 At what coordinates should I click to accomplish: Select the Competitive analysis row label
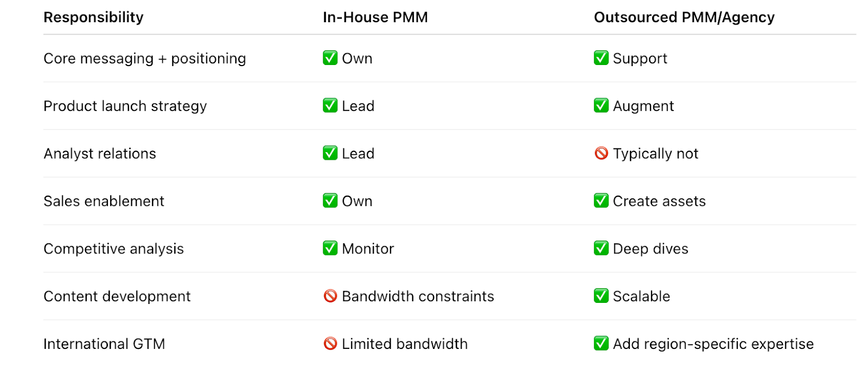(113, 249)
